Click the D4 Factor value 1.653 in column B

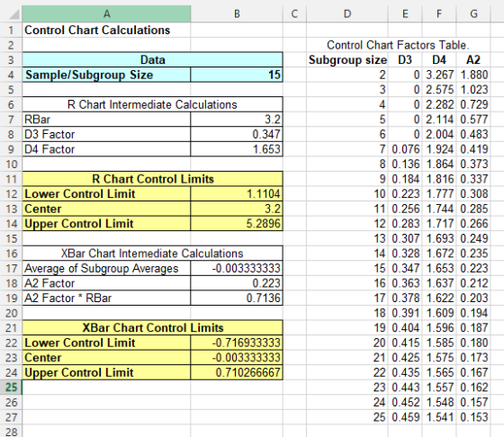[x=237, y=149]
